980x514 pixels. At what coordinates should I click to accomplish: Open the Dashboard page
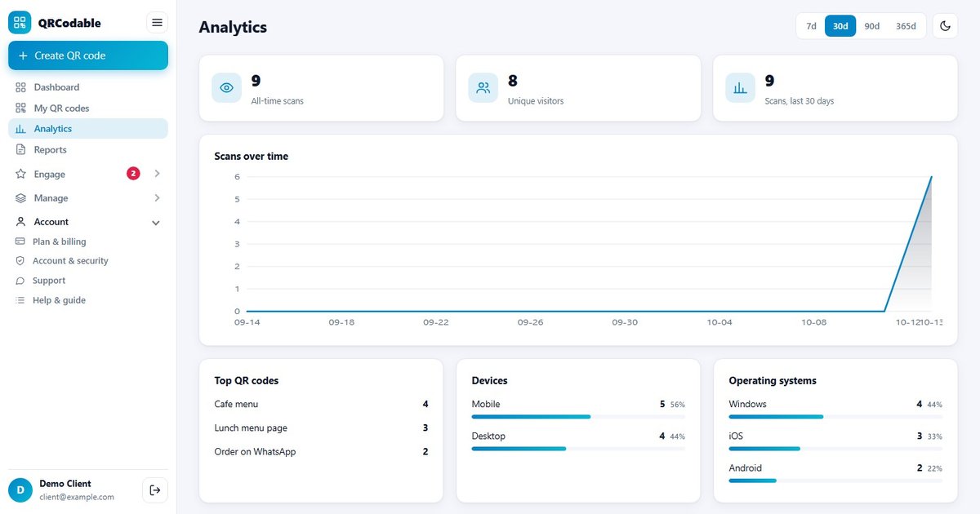[x=88, y=87]
